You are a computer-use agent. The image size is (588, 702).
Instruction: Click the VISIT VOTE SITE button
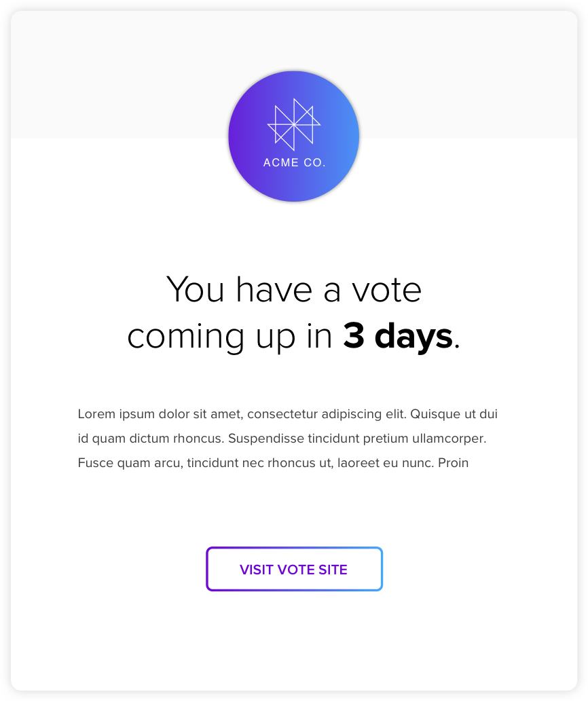tap(294, 569)
